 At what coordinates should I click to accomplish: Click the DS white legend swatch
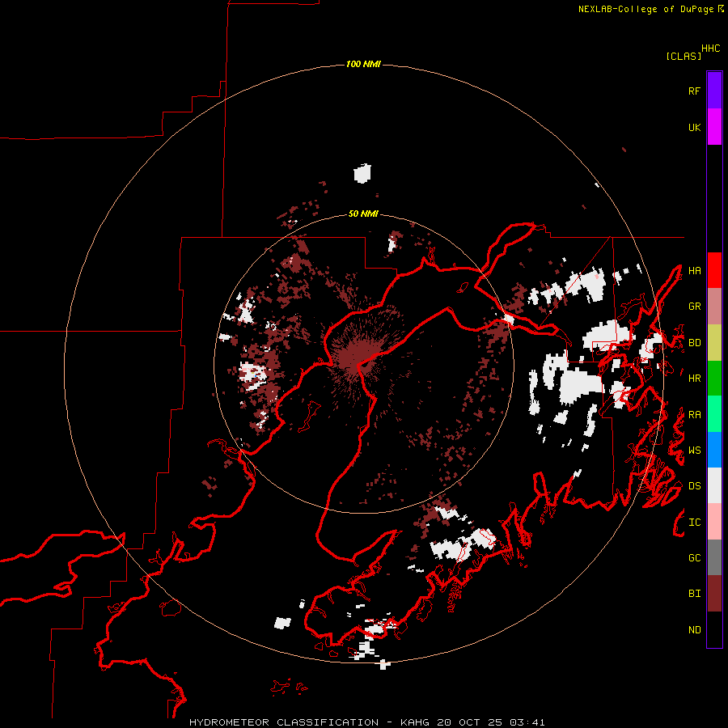tap(714, 485)
